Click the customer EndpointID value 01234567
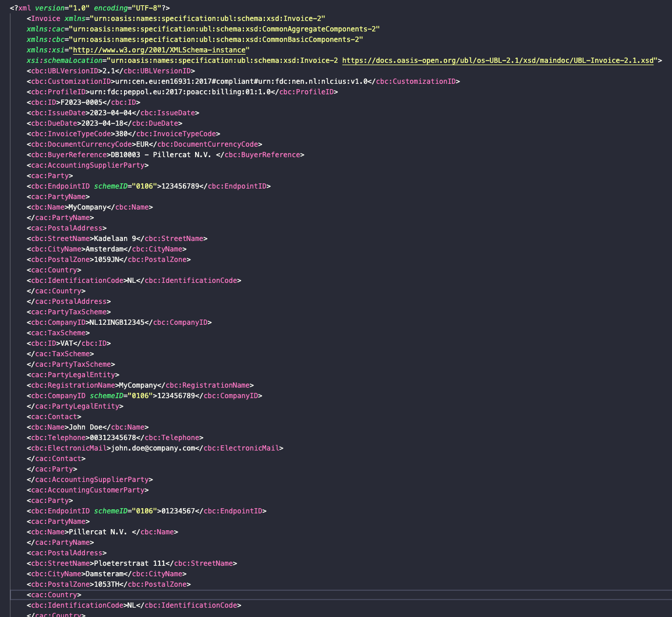Viewport: 672px width, 617px height. click(x=178, y=511)
